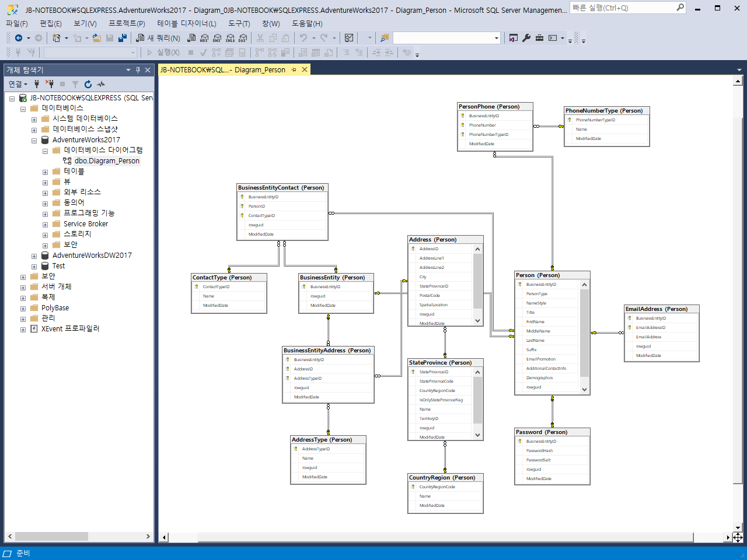Click pin icon on the Diagram_Person tab

tap(294, 69)
